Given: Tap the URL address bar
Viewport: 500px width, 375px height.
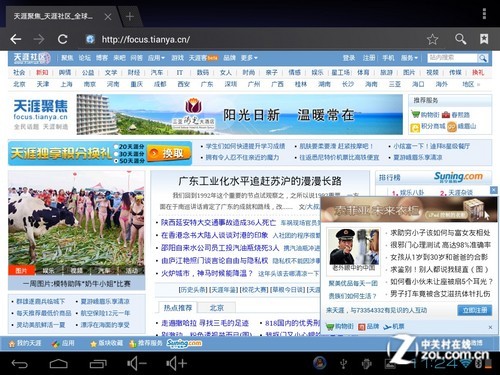Looking at the screenshot, I should click(x=253, y=39).
